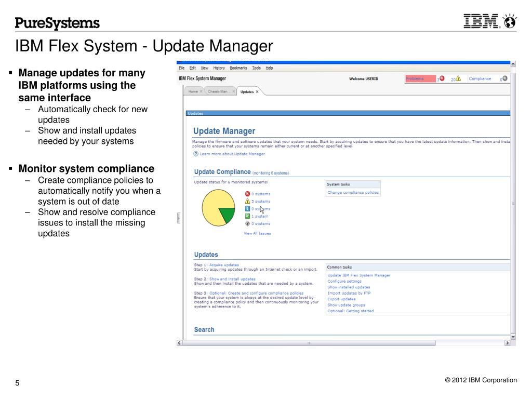Click the Update Manager heading
The image size is (532, 399).
pyautogui.click(x=224, y=131)
